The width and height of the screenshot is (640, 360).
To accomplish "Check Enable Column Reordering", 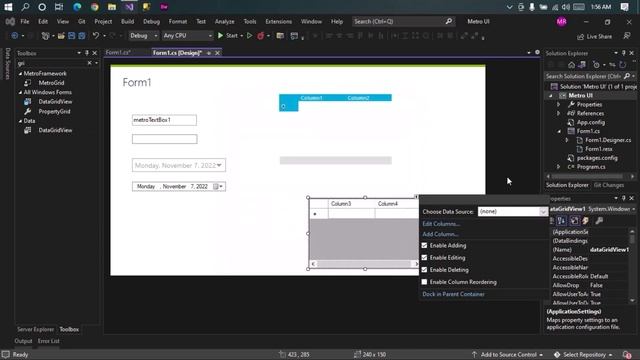I will click(x=424, y=282).
